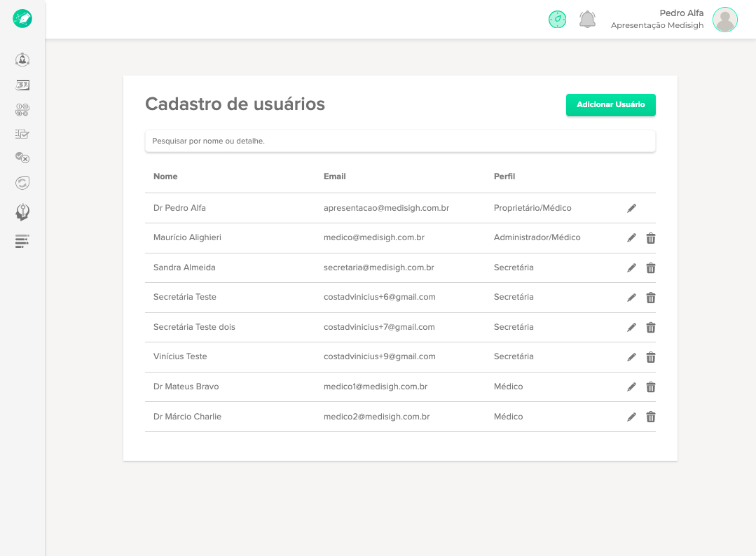Open the circular sync arrows icon in sidebar
756x556 pixels.
tap(22, 183)
